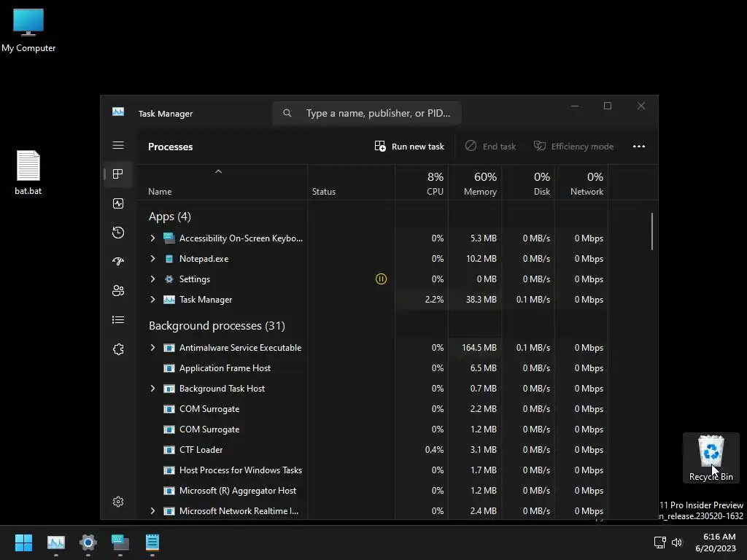
Task: Select the bat.bat file on desktop
Action: coord(28,172)
